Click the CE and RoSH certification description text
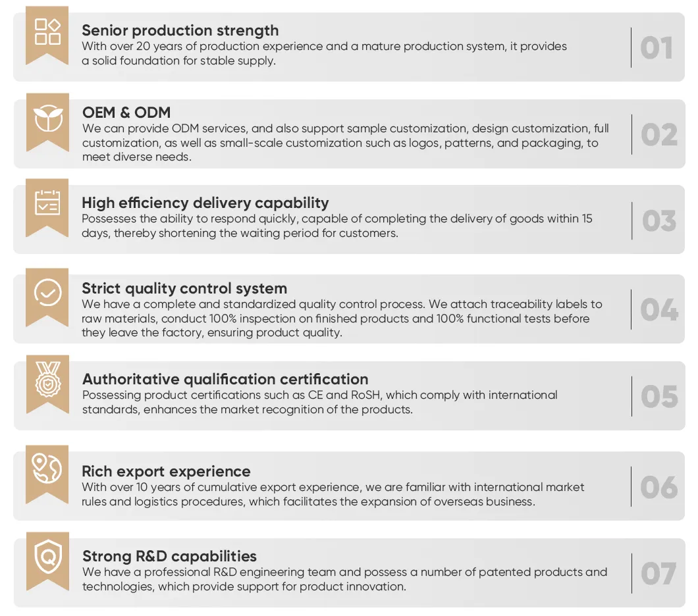 (320, 402)
